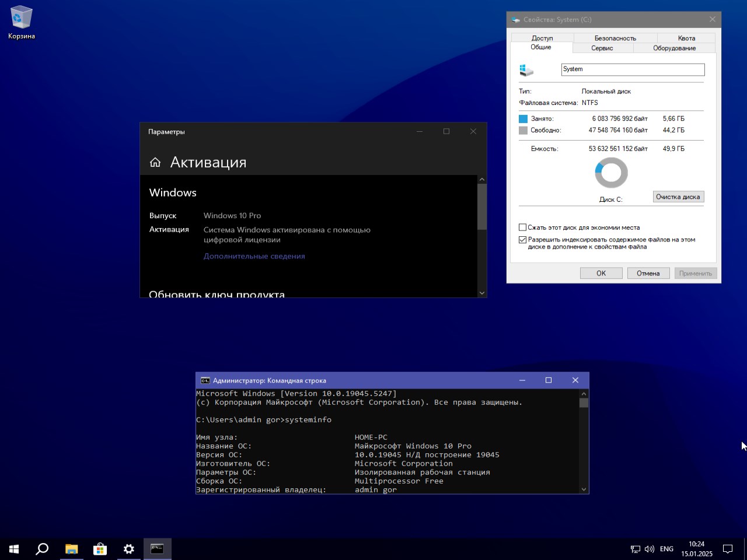Click the Параметры scrollbar thumb
Image resolution: width=747 pixels, height=560 pixels.
click(482, 207)
